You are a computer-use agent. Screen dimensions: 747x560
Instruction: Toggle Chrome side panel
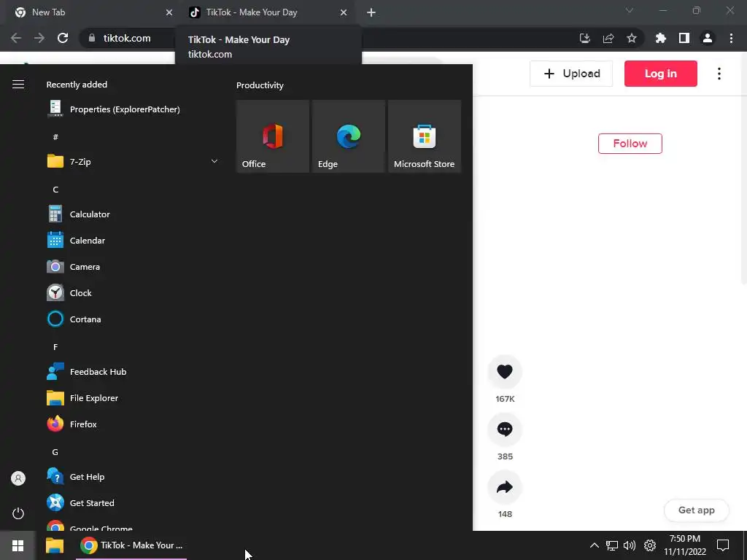[684, 38]
